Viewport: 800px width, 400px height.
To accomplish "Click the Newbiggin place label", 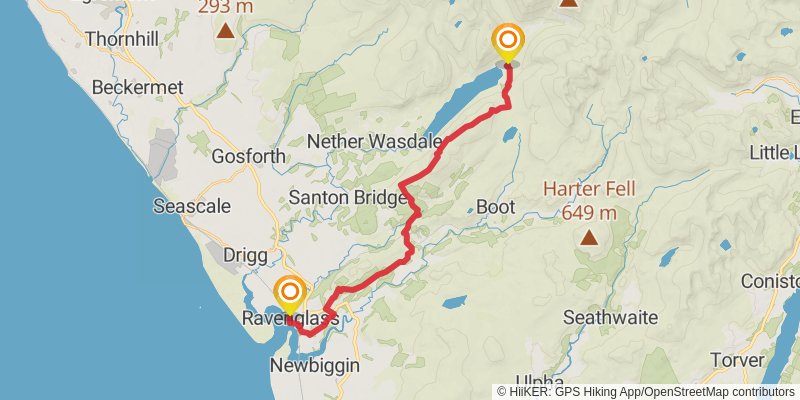I will click(315, 365).
